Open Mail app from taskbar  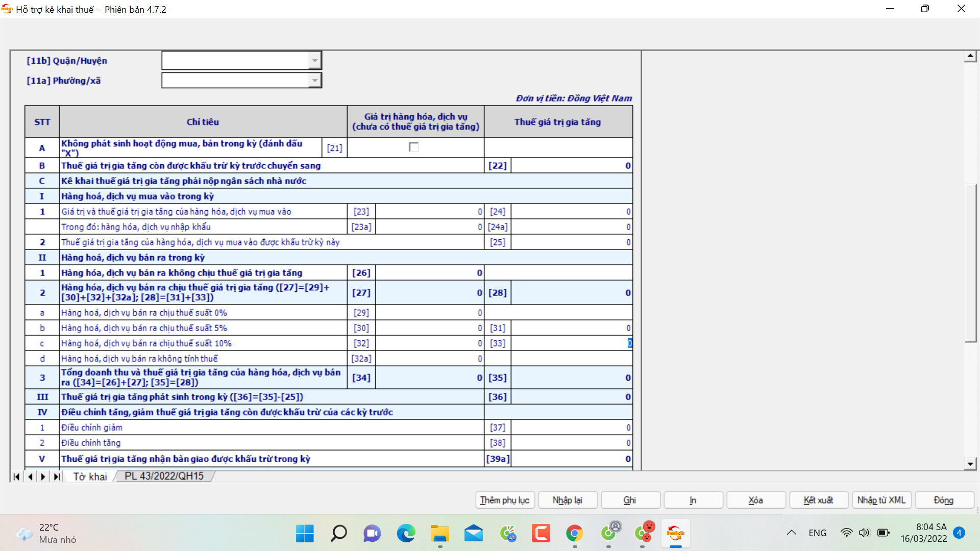473,534
